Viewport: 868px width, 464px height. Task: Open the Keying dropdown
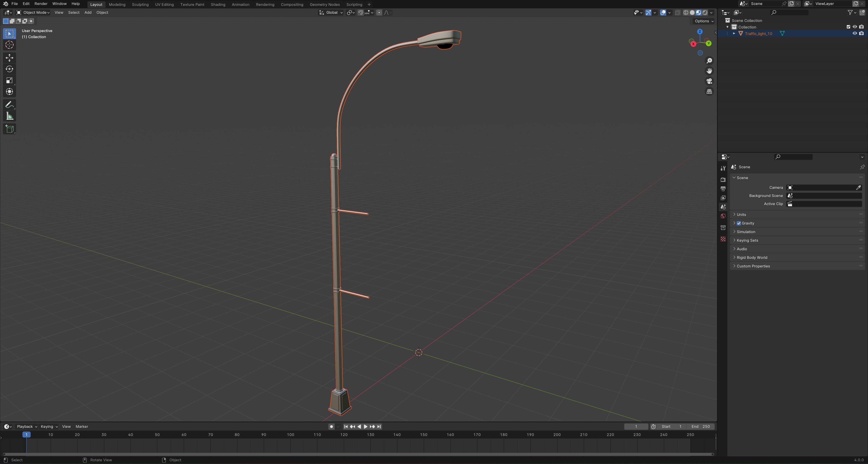[49, 427]
